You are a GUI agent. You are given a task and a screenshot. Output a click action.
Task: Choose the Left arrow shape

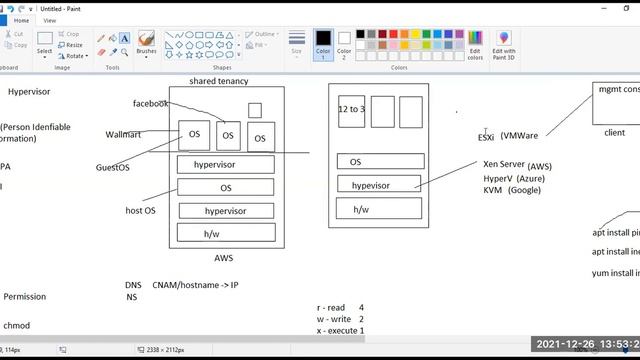219,45
